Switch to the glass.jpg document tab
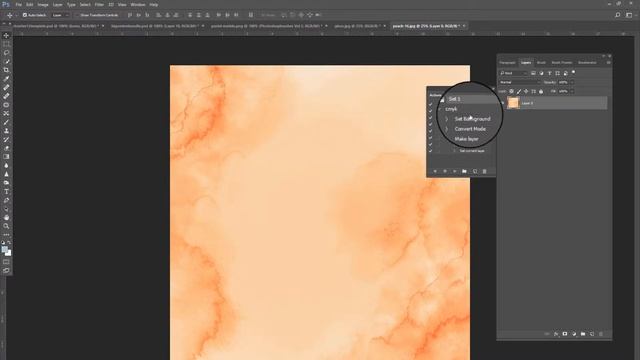 [x=357, y=26]
